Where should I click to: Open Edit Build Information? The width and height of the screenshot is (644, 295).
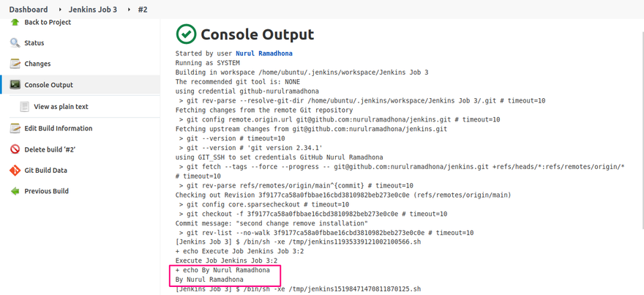tap(59, 128)
